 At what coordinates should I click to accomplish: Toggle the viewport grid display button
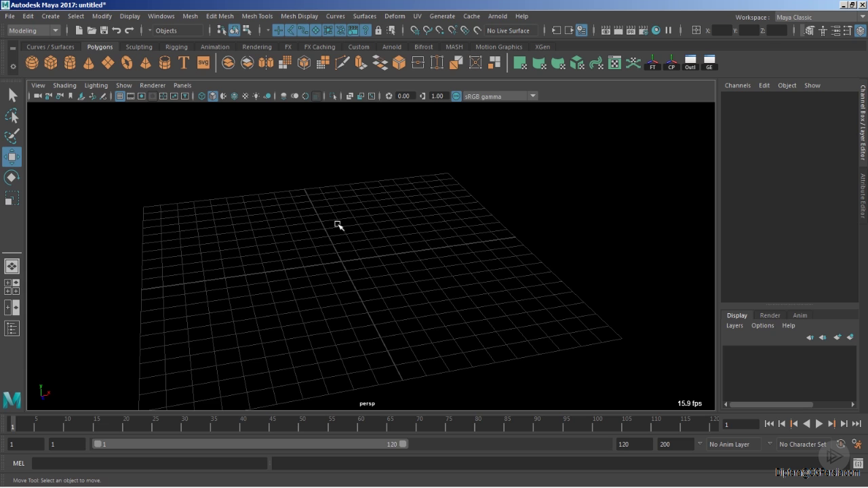pos(120,96)
